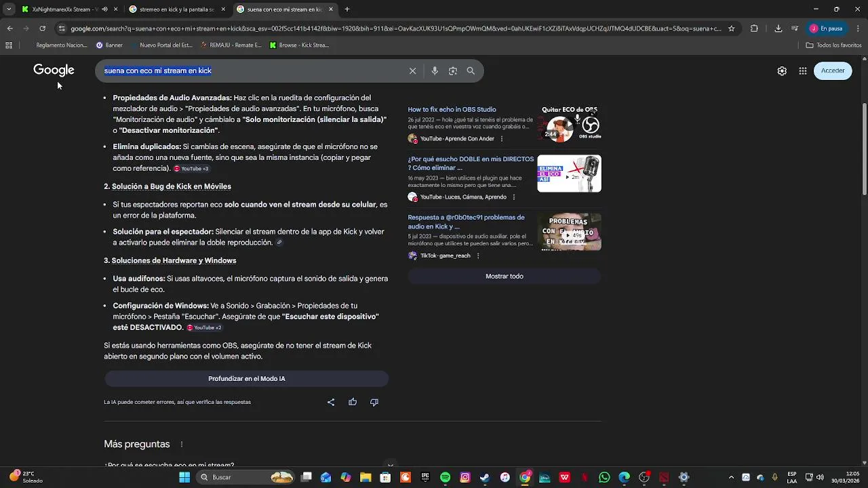Open the En pausa profile button
Viewport: 868px width, 488px height.
tap(826, 28)
